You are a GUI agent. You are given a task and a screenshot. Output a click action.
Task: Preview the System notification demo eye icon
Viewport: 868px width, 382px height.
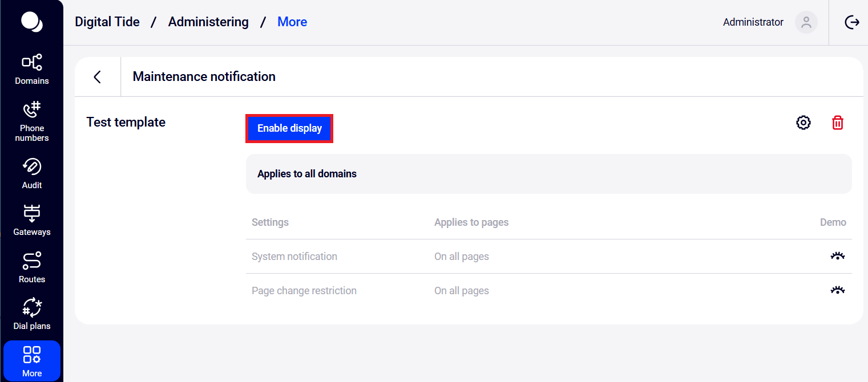click(837, 257)
